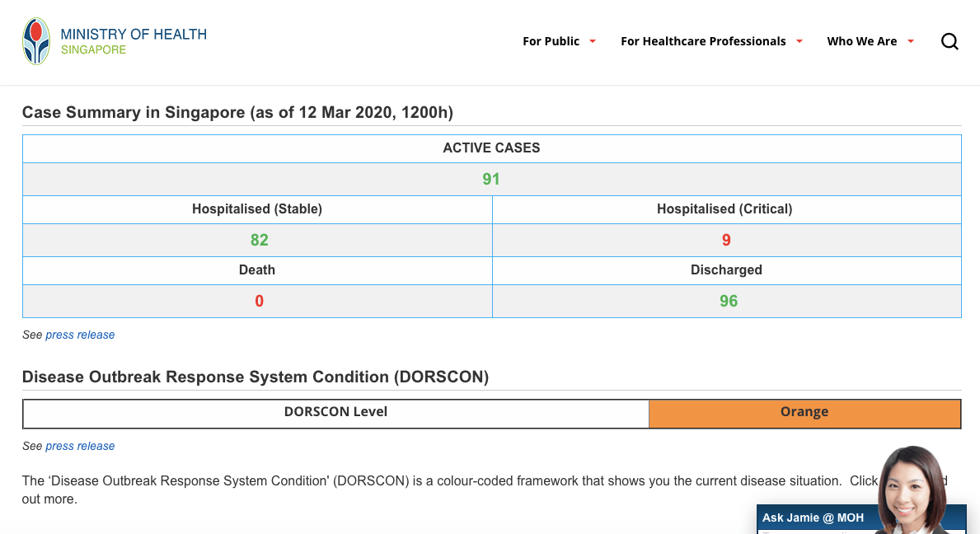The image size is (980, 534).
Task: Open the search magnifier icon
Action: [x=950, y=41]
